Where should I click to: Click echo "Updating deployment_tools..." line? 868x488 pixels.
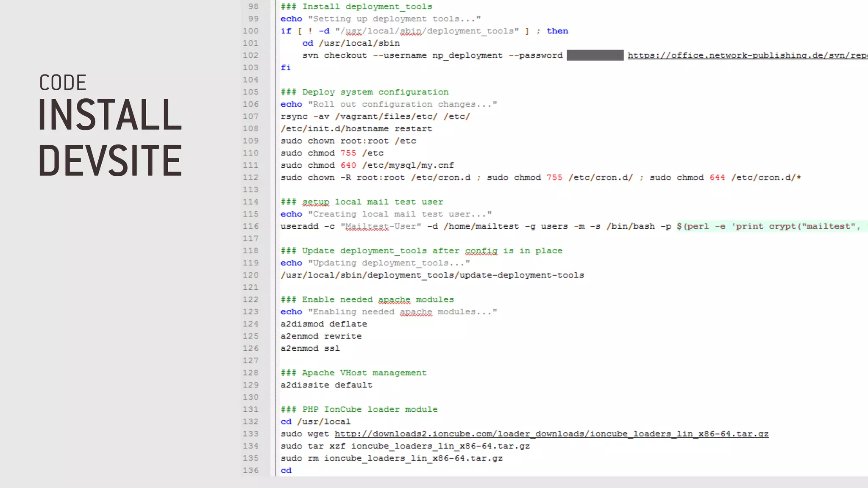point(375,263)
